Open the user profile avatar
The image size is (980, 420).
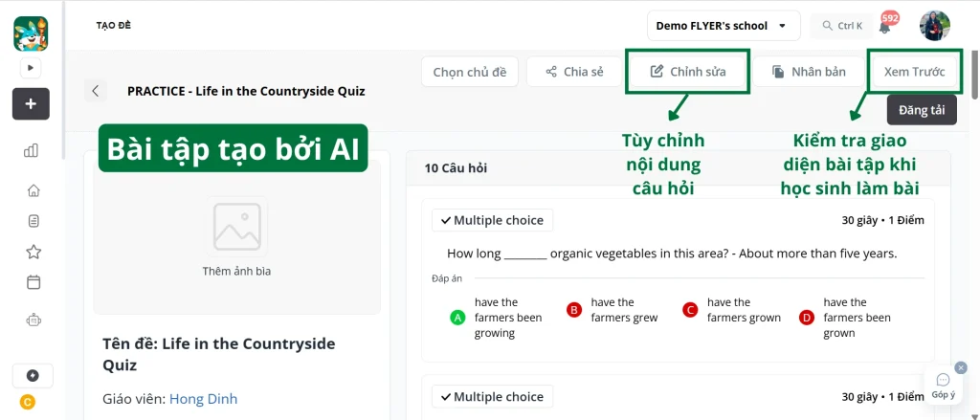pyautogui.click(x=935, y=26)
